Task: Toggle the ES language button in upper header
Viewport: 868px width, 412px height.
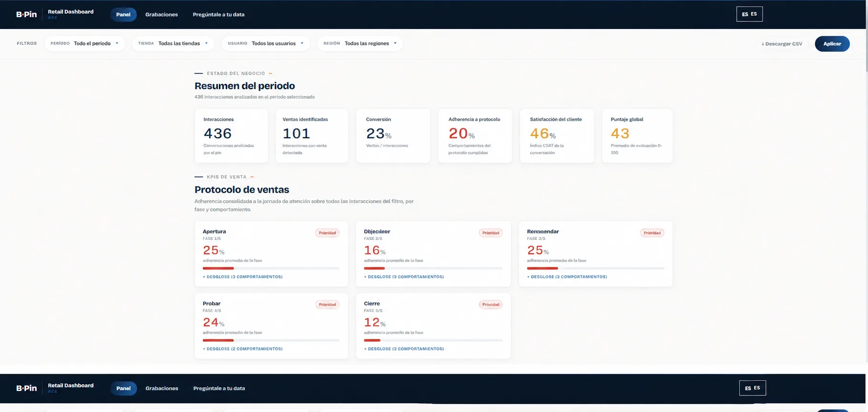Action: coord(749,14)
